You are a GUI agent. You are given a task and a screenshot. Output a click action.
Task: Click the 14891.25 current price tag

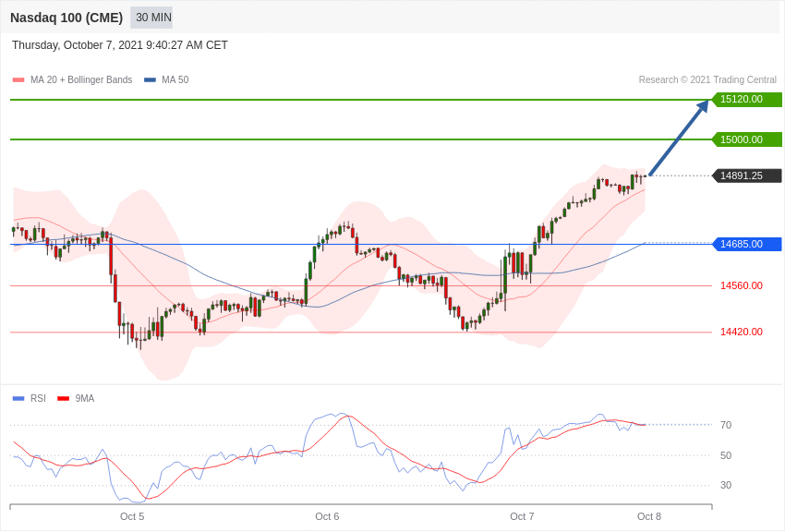click(746, 175)
